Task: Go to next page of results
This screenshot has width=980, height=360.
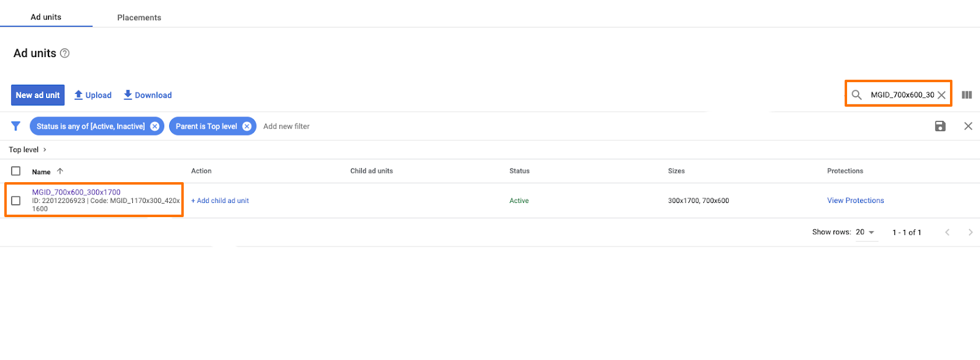Action: coord(970,232)
